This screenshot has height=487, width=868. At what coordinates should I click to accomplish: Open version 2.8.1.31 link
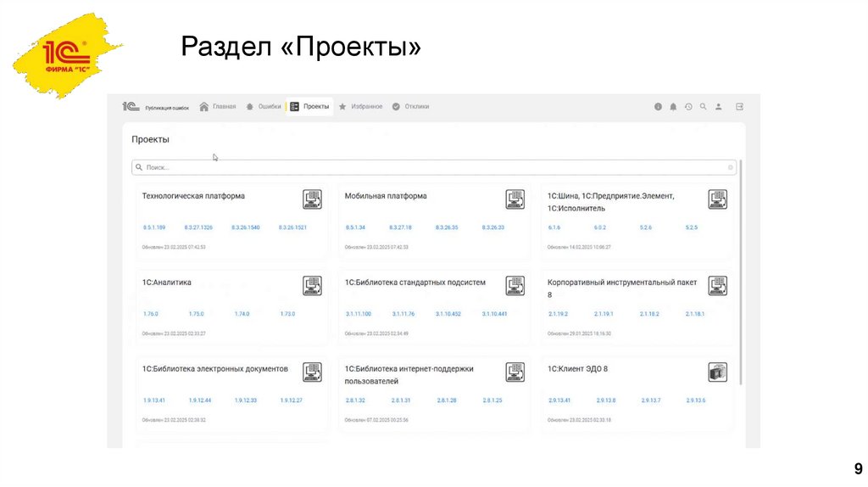pyautogui.click(x=401, y=400)
